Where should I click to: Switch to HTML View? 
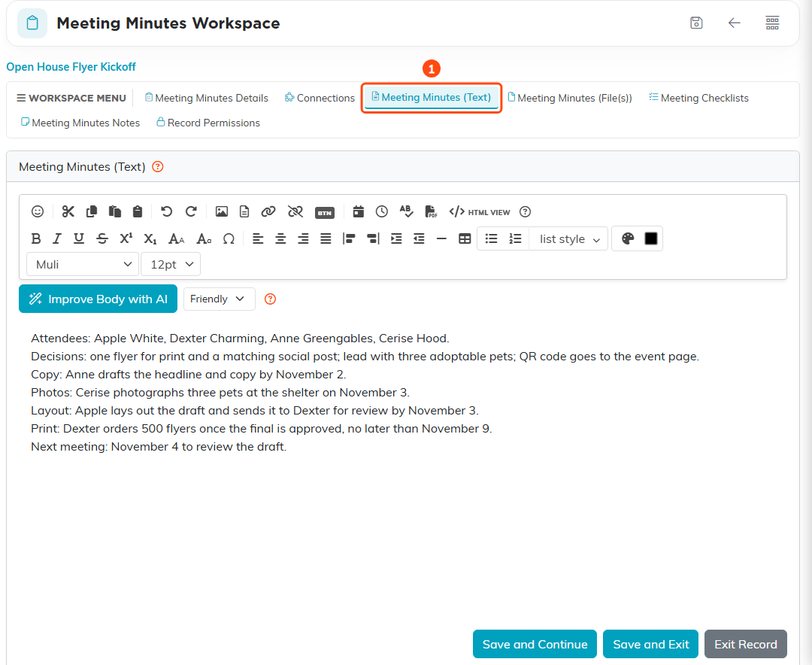(480, 212)
